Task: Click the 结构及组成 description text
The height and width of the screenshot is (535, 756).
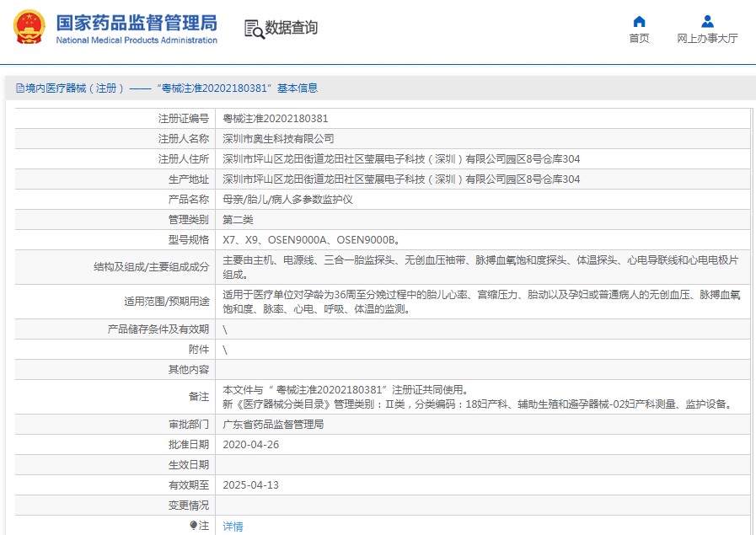Action: [x=480, y=267]
